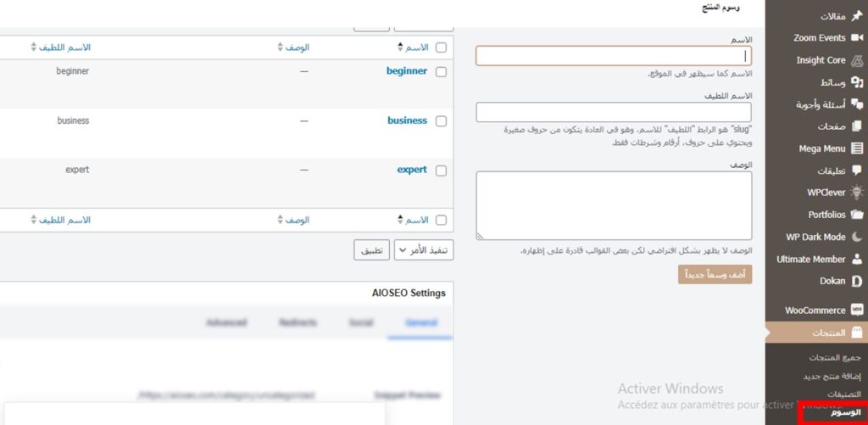
Task: Open WP Dark Mode moon icon
Action: point(857,237)
